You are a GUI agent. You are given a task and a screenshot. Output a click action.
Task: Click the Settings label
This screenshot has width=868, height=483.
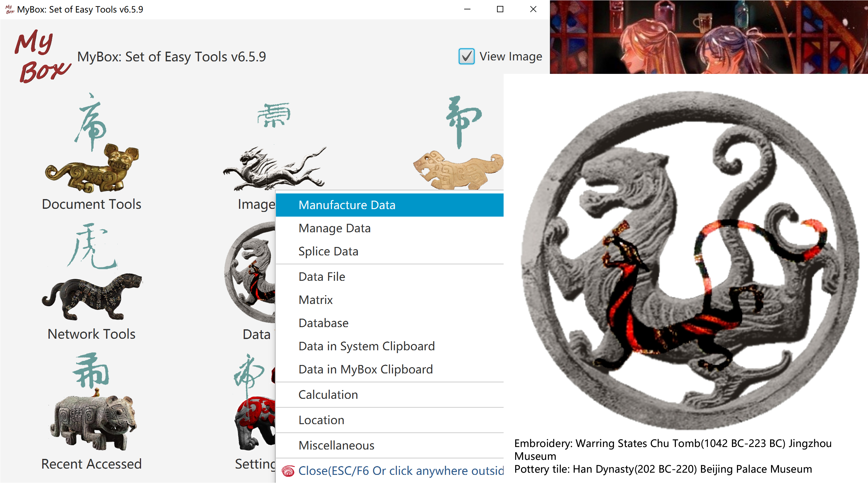(256, 464)
